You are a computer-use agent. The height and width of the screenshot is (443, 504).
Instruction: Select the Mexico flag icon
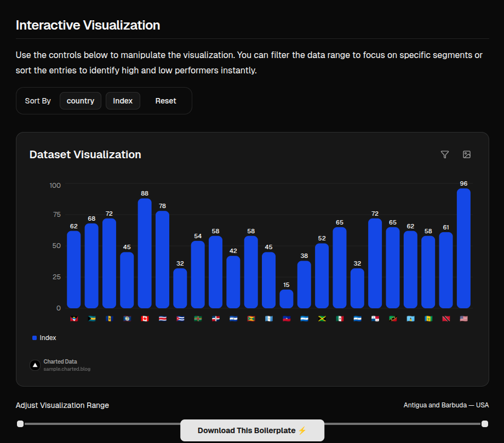340,318
